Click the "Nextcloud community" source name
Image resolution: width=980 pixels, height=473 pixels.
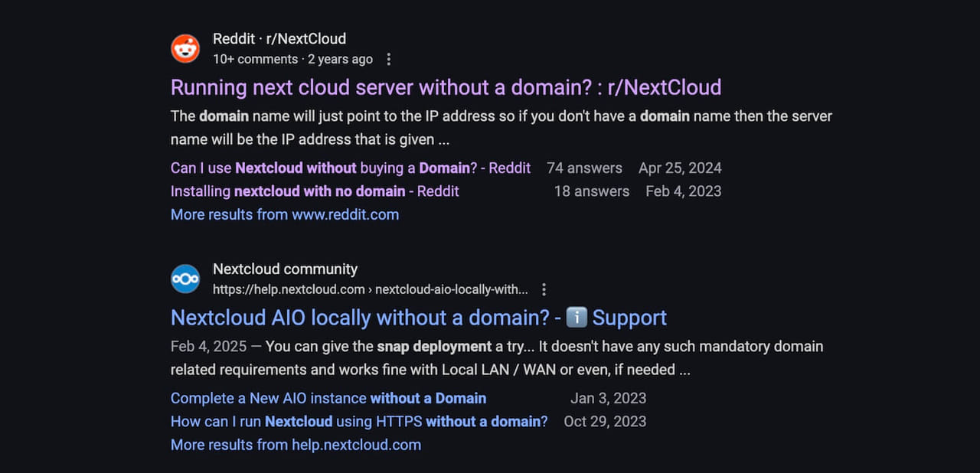coord(285,269)
